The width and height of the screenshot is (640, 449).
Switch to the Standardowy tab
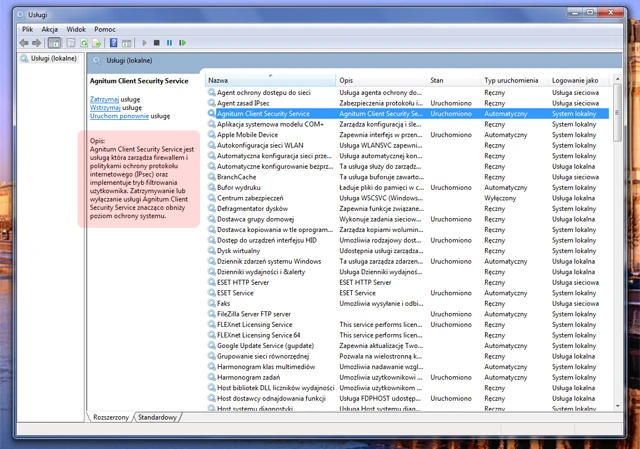(157, 417)
